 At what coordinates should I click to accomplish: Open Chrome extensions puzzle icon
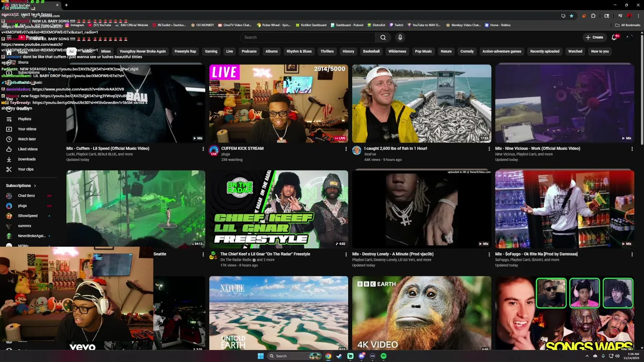[x=593, y=16]
